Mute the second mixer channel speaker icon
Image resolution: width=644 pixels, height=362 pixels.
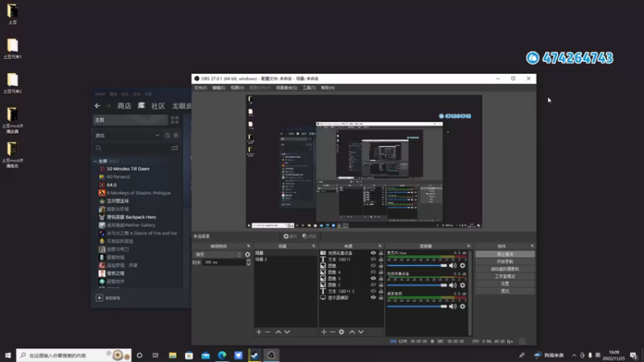tap(452, 286)
